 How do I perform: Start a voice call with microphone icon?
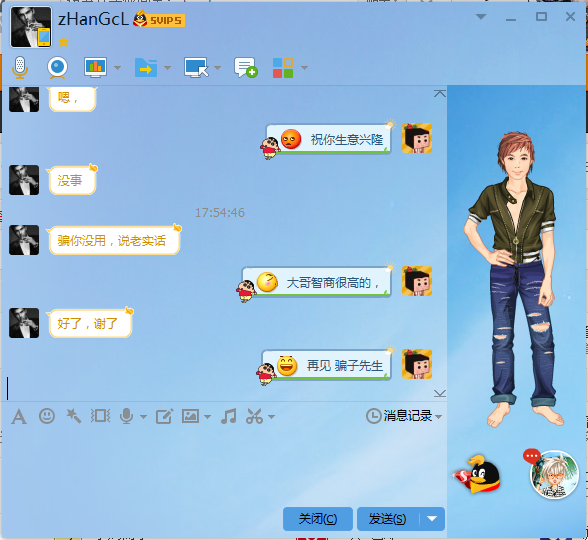(20, 68)
